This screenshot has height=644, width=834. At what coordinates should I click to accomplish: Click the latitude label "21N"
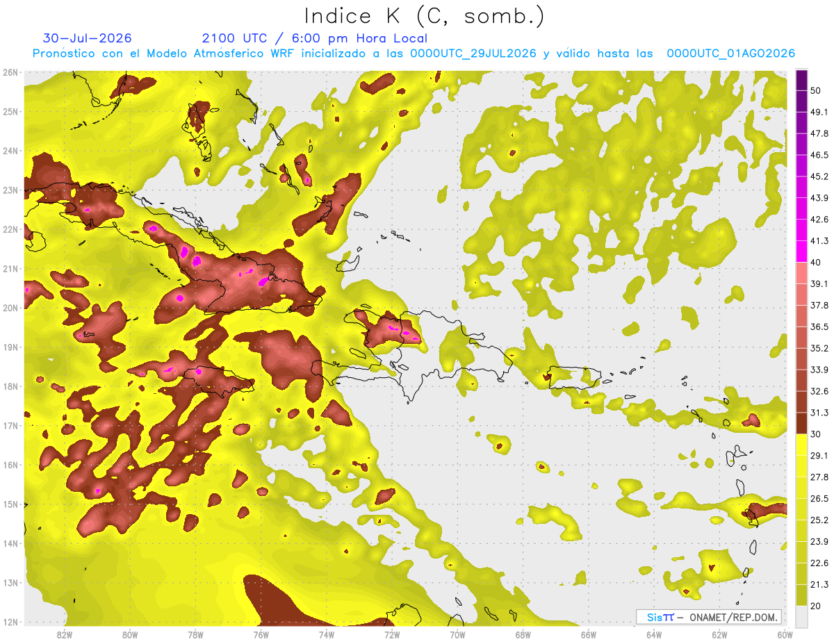coord(10,268)
